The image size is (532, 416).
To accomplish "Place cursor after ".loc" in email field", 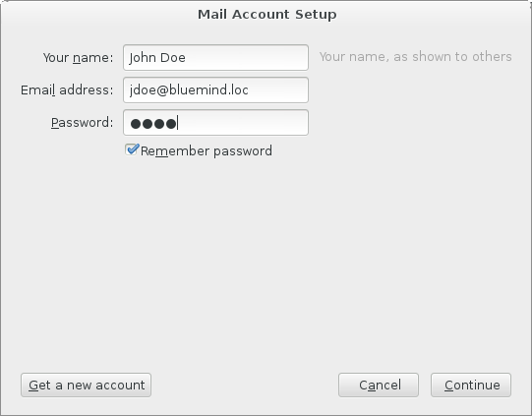I will (250, 89).
